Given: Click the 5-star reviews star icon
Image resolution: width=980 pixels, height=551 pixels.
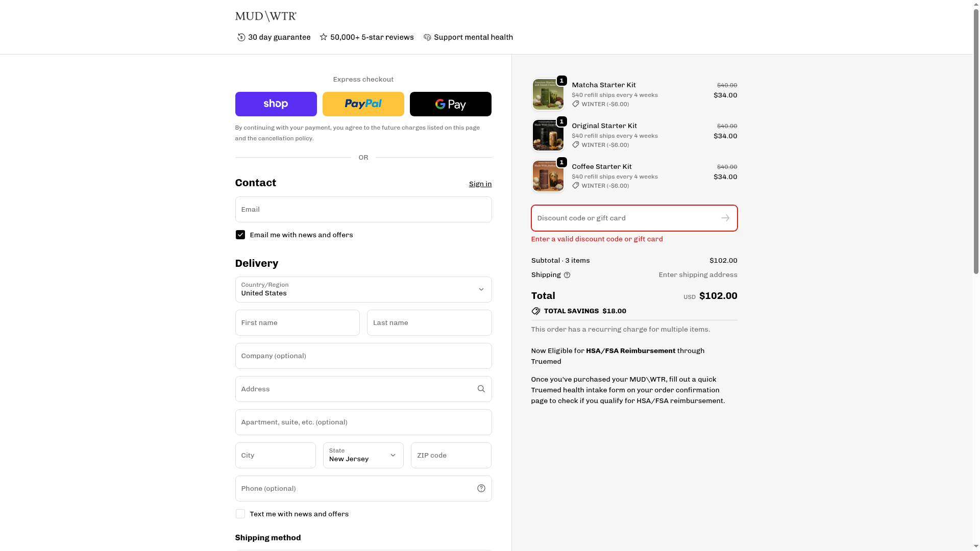Looking at the screenshot, I should click(324, 37).
